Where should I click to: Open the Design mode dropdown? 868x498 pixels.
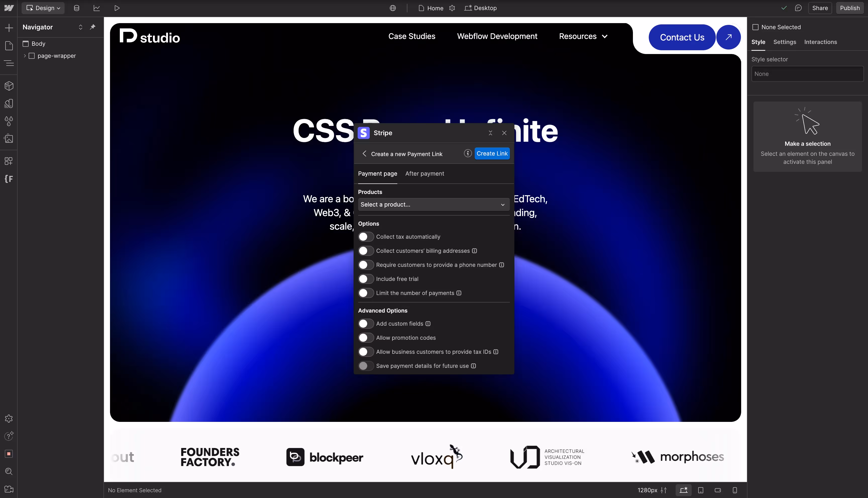(43, 8)
